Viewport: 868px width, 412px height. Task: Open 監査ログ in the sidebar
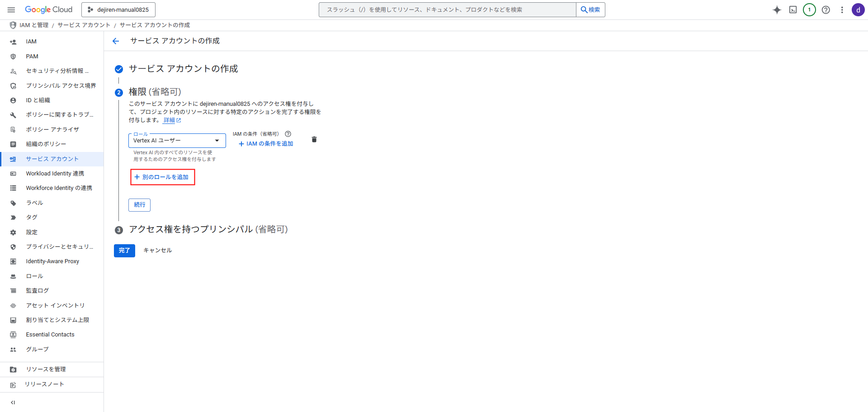pos(37,291)
